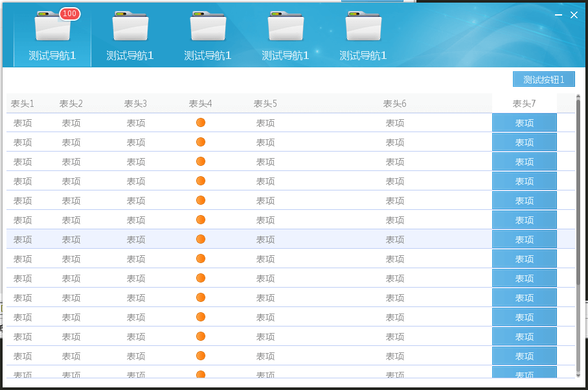The height and width of the screenshot is (390, 588).
Task: Click the 表项 button in the highlighted row
Action: (x=524, y=239)
